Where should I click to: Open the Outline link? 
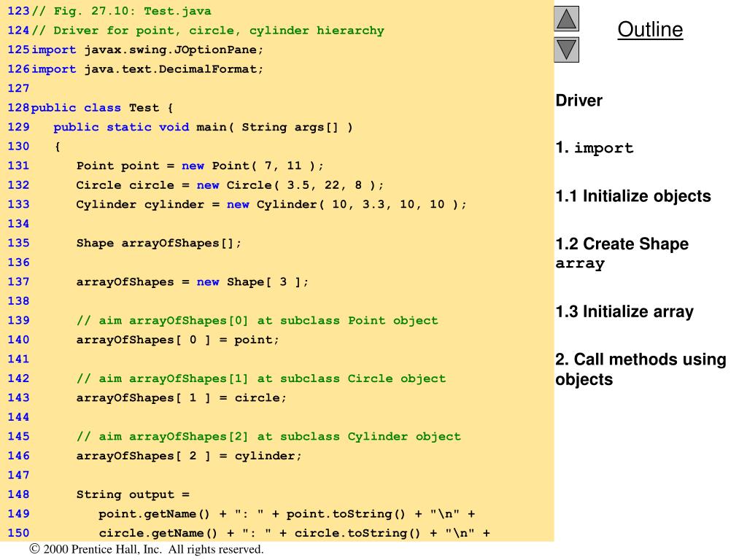point(650,29)
